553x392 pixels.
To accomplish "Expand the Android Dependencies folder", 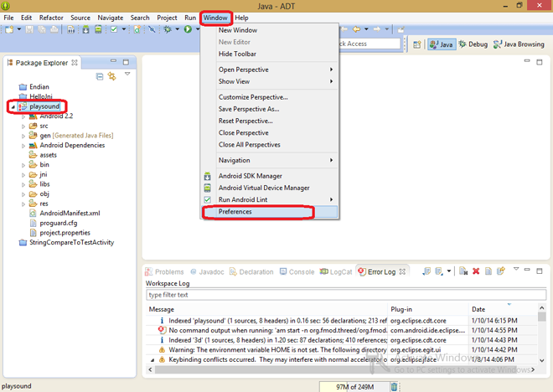I will pyautogui.click(x=24, y=145).
